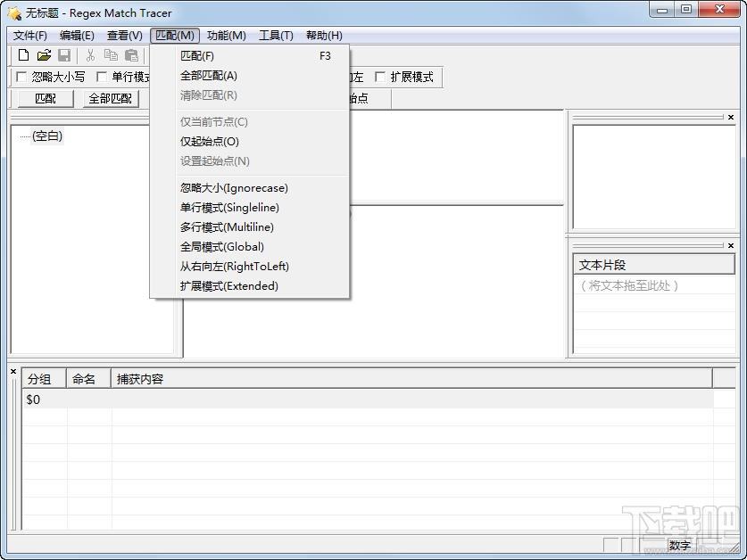The width and height of the screenshot is (747, 560).
Task: Open the 文件(F) menu
Action: (30, 36)
